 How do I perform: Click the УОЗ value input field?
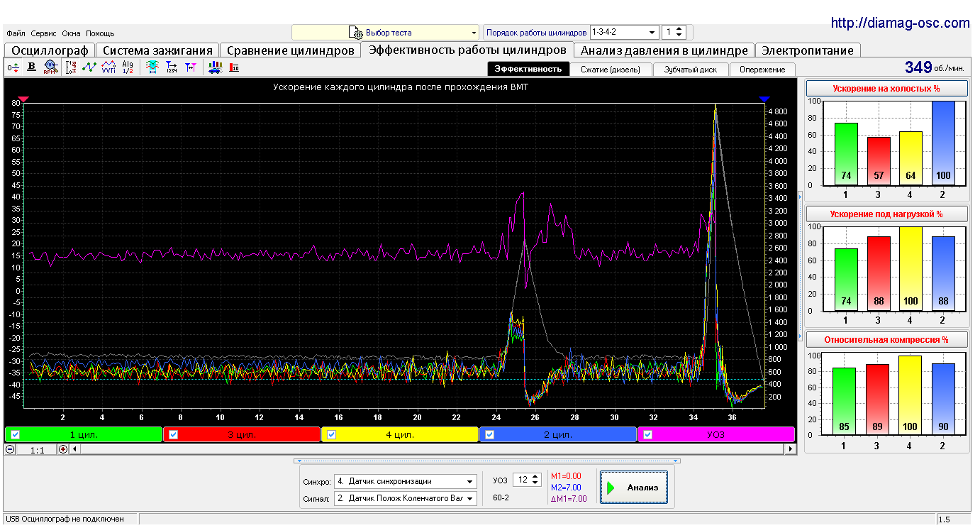coord(521,480)
